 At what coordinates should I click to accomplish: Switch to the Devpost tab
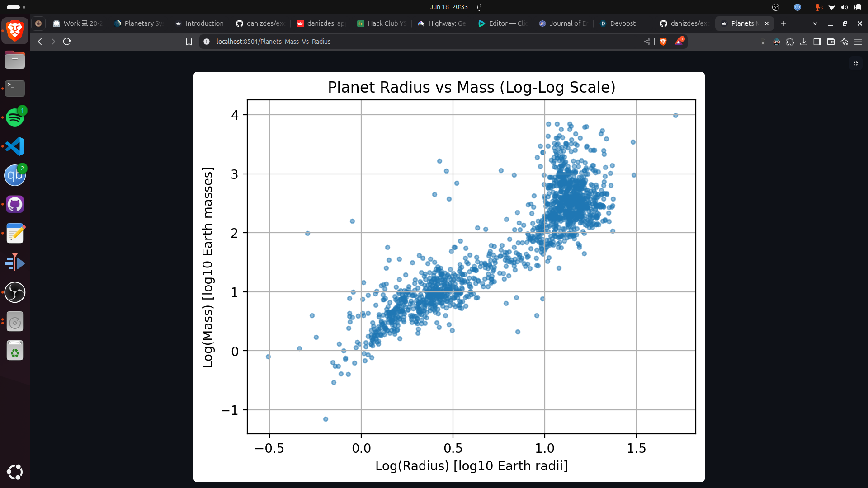point(622,23)
